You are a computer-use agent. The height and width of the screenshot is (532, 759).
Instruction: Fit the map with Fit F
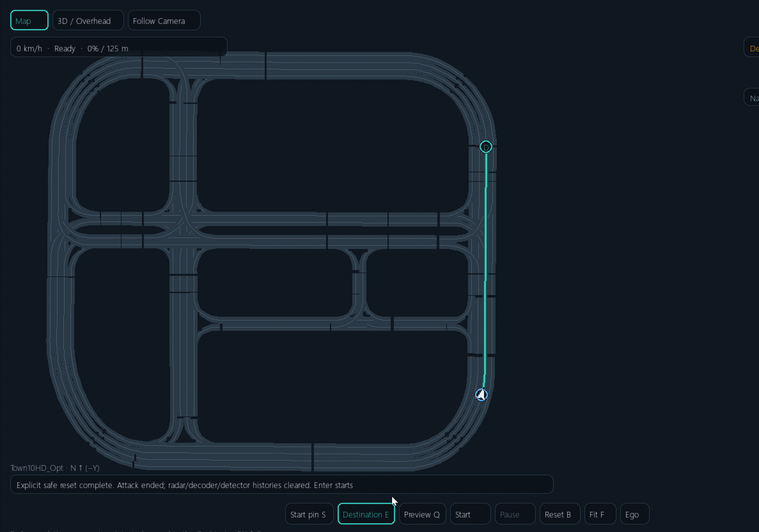pos(600,514)
